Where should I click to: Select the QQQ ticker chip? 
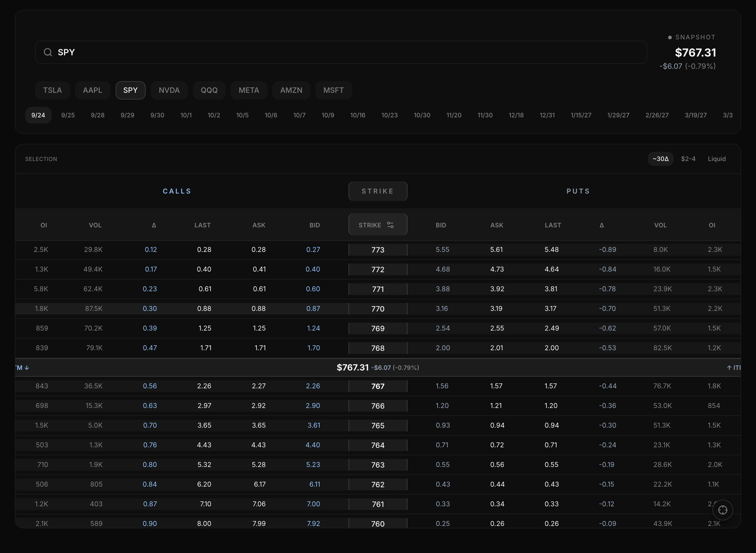(209, 90)
